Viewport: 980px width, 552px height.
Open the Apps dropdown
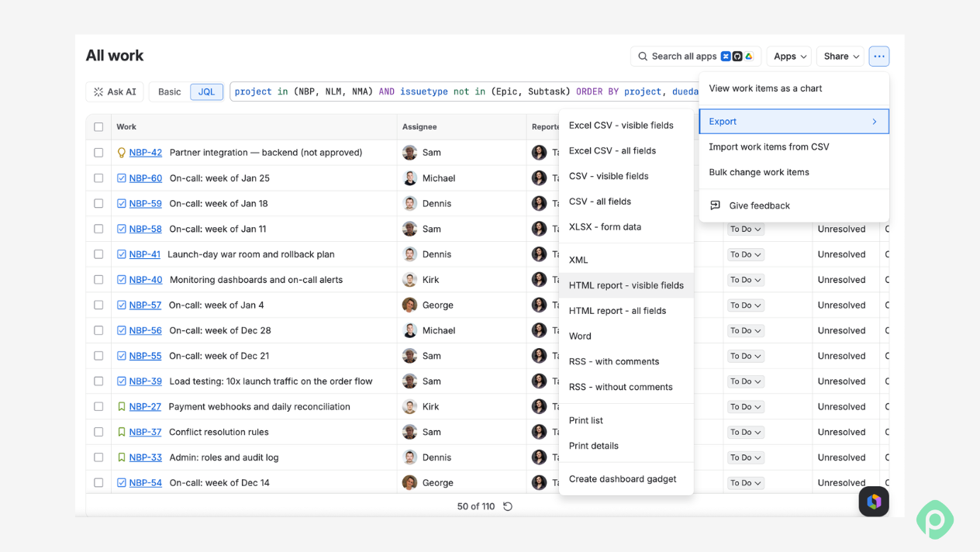point(789,56)
